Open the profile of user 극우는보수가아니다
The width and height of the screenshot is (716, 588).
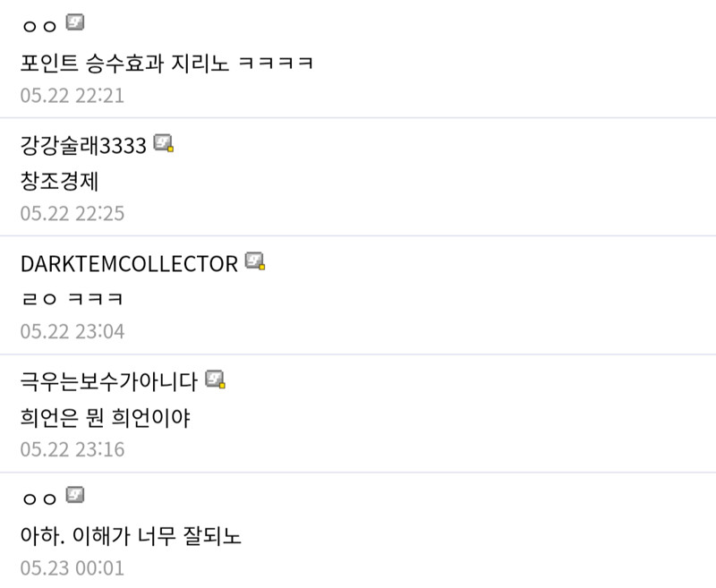pyautogui.click(x=108, y=381)
